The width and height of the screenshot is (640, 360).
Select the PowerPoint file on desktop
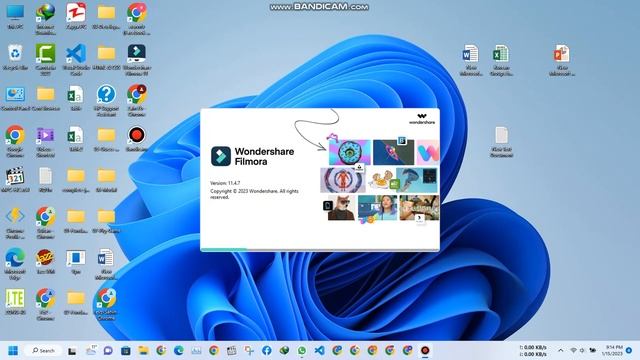click(562, 60)
